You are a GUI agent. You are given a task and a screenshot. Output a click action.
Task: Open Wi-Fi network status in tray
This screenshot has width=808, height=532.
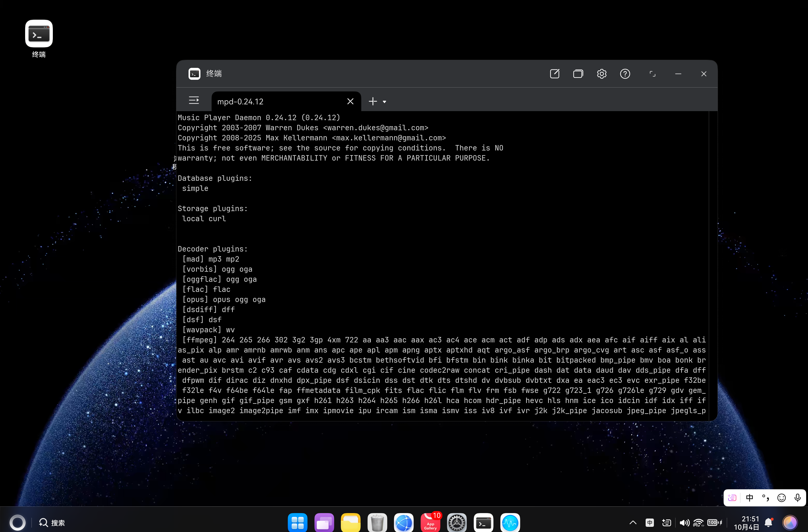click(698, 522)
